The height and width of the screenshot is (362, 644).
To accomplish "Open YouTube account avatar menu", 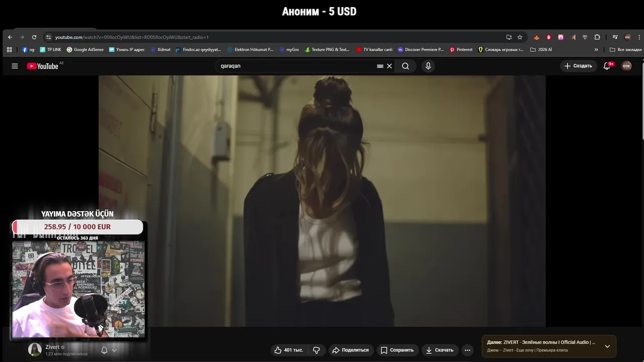I will 627,66.
